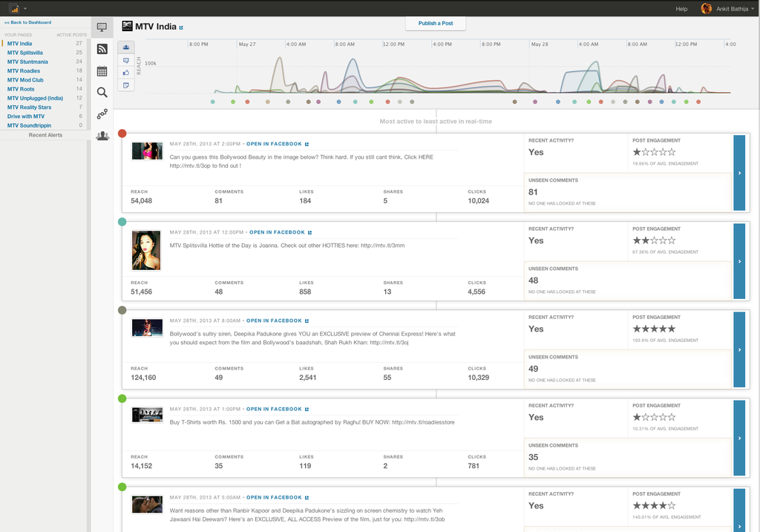Click external-link icon on the 5:00AM post

pyautogui.click(x=307, y=498)
